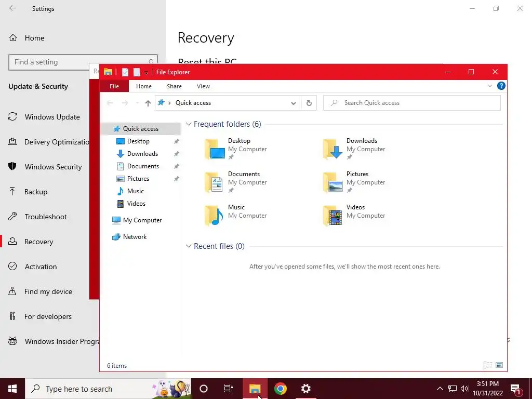Collapse the Recent files group
This screenshot has width=532, height=399.
pyautogui.click(x=189, y=246)
